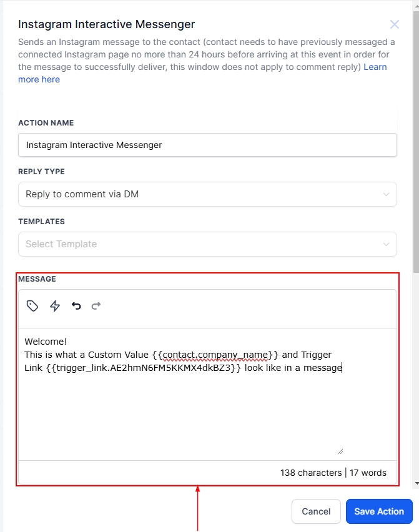This screenshot has height=532, width=419.
Task: Open the 'Reply to comment via DM' selection
Action: [82, 194]
